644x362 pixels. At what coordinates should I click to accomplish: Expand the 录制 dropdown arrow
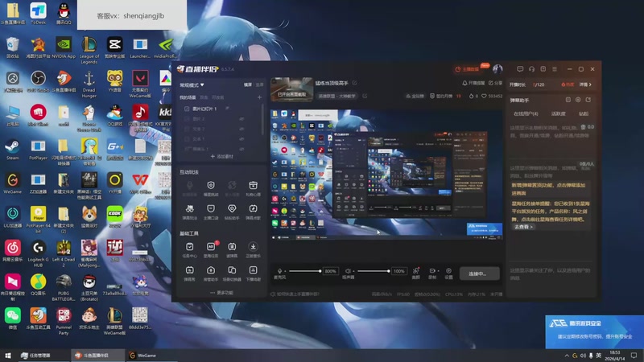click(x=438, y=271)
